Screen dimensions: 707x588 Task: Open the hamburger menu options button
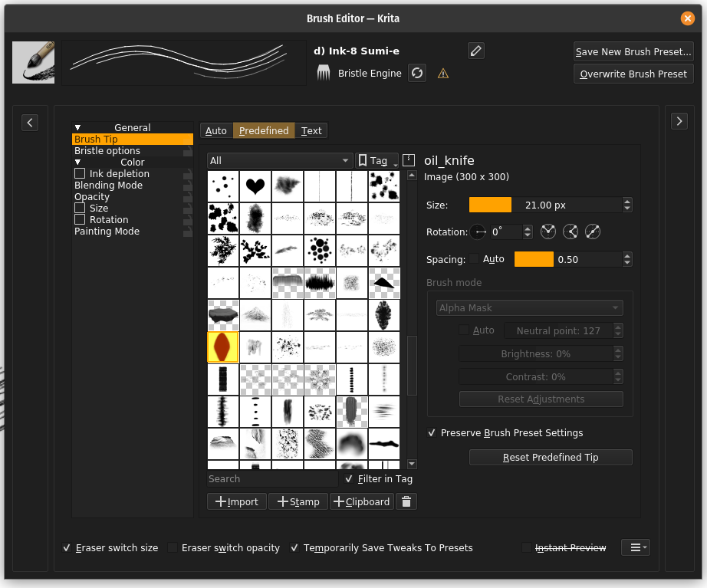tap(636, 547)
